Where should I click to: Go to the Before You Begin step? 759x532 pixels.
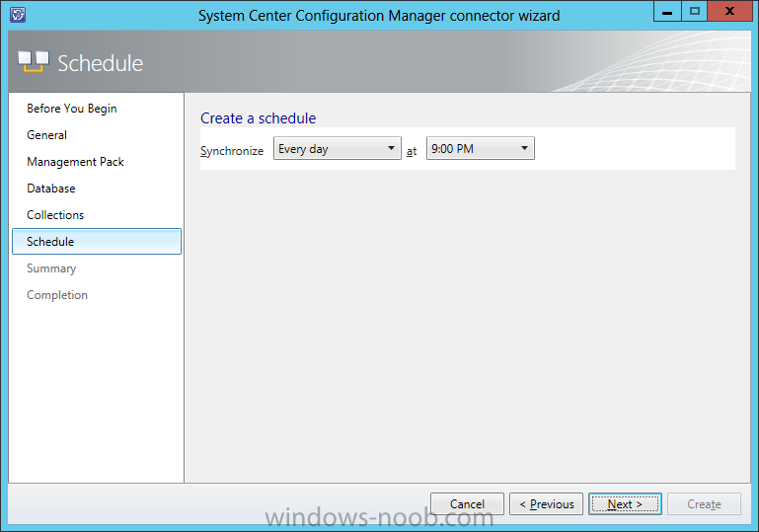pyautogui.click(x=72, y=109)
